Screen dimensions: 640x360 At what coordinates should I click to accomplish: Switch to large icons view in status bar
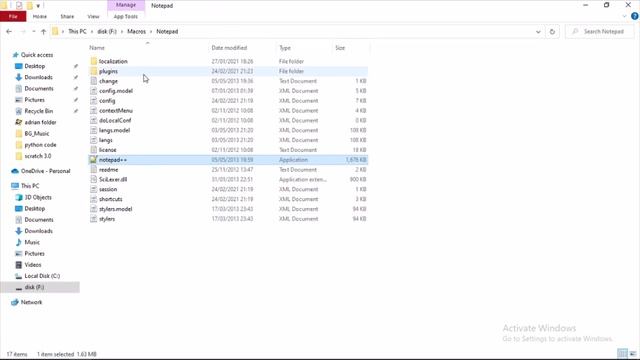(633, 353)
